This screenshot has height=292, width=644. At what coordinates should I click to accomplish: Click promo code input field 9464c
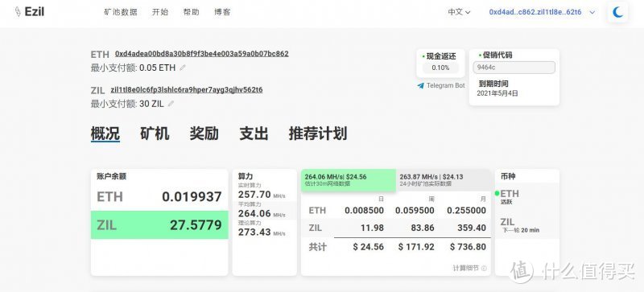click(x=514, y=68)
